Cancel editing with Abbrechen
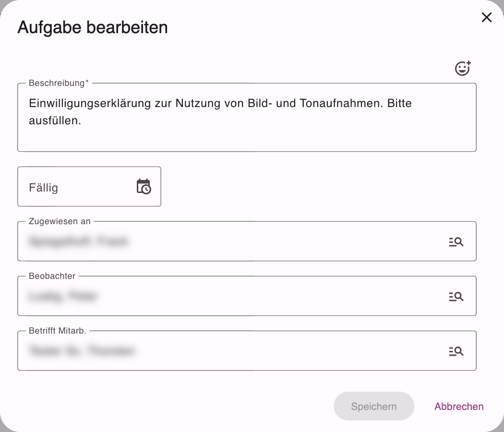Viewport: 504px width, 432px height. tap(459, 406)
